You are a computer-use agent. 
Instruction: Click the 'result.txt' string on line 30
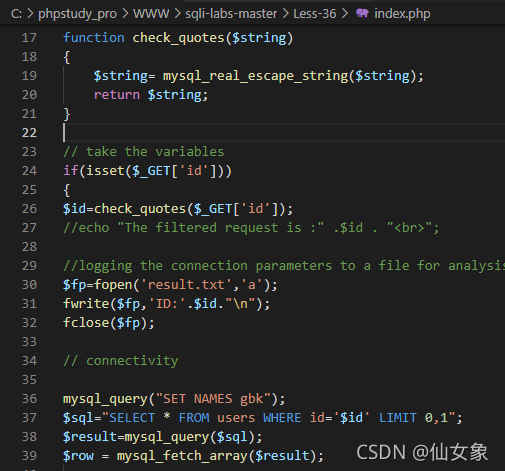coord(186,285)
